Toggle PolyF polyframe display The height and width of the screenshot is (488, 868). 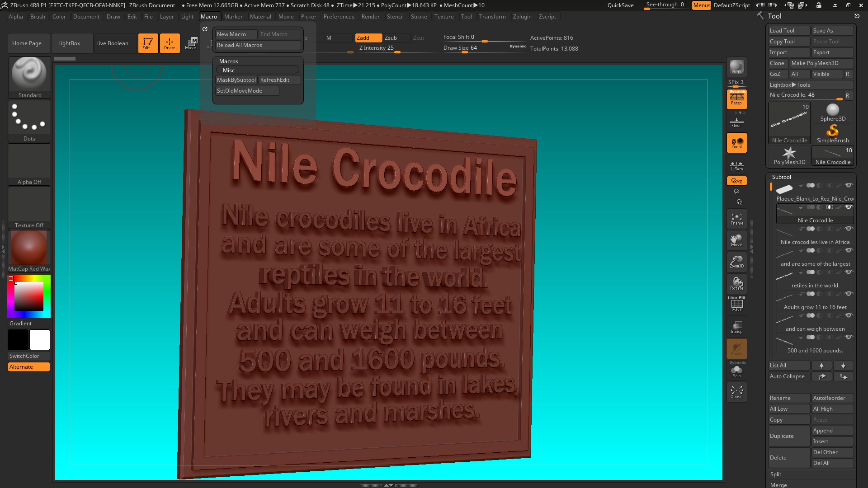pyautogui.click(x=736, y=305)
